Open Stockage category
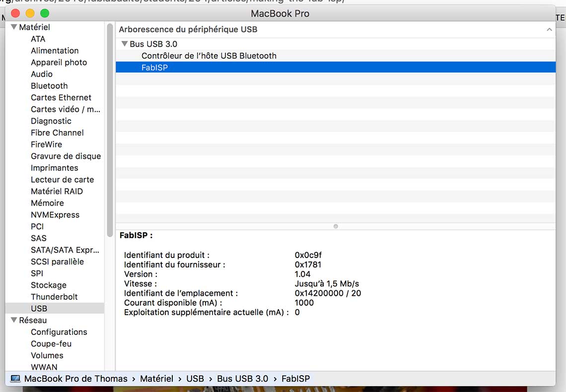 tap(48, 285)
